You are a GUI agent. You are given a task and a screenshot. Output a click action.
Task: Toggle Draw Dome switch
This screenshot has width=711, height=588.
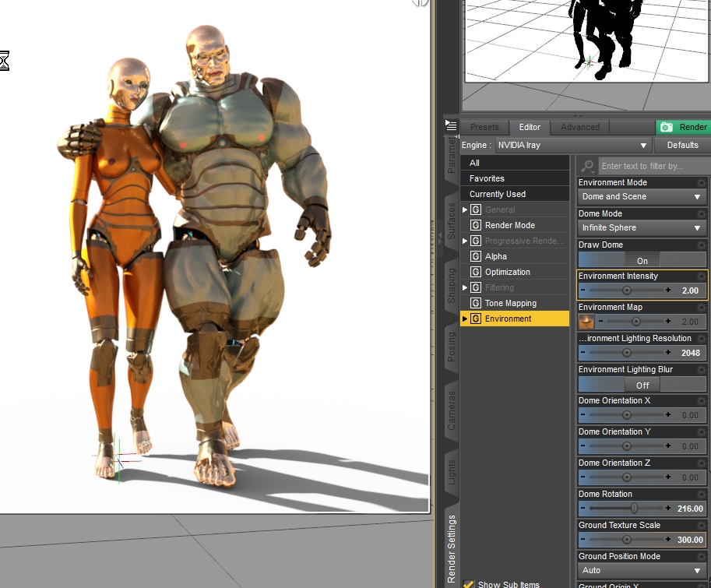[642, 260]
